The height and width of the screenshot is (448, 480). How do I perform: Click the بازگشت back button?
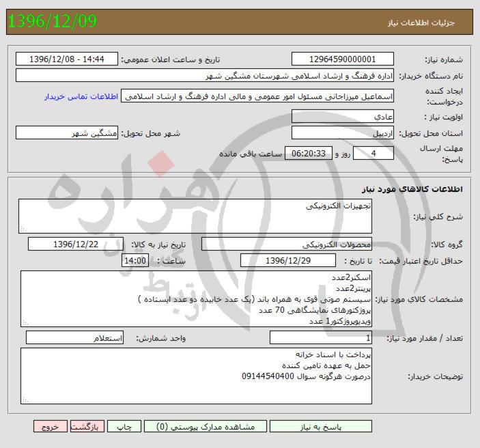[87, 427]
